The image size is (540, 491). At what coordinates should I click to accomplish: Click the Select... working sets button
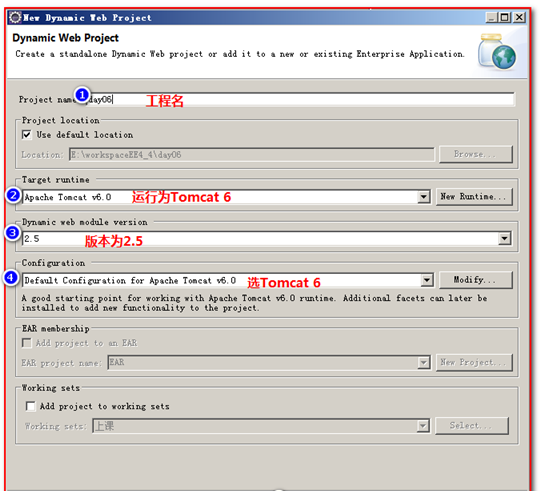[x=472, y=426]
